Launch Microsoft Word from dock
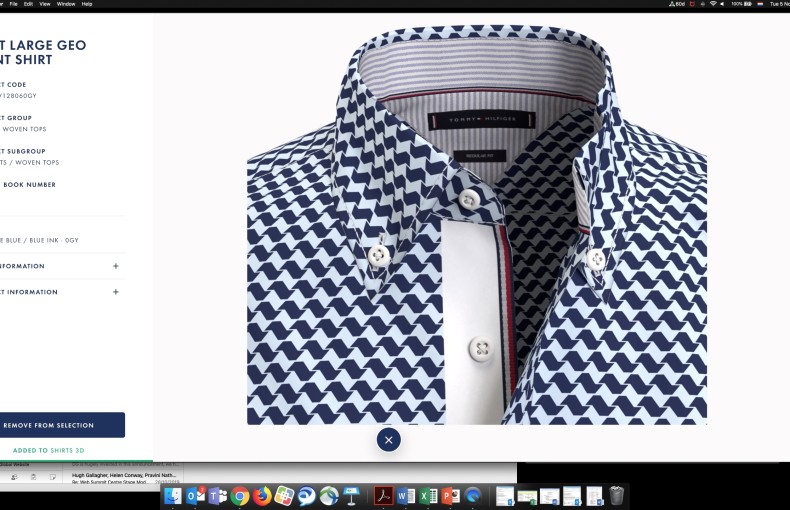 (x=405, y=496)
